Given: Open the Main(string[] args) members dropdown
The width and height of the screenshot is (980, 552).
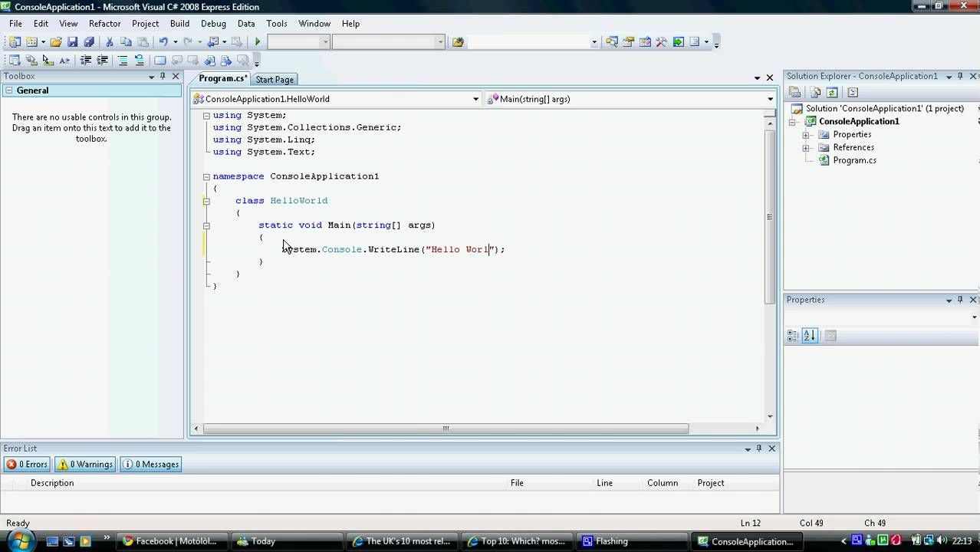Looking at the screenshot, I should (x=771, y=99).
